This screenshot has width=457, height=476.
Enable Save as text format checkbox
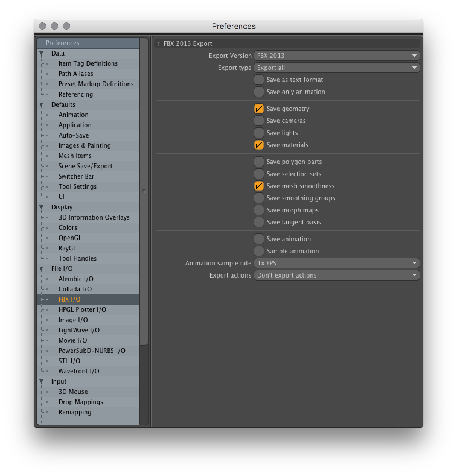coord(259,80)
